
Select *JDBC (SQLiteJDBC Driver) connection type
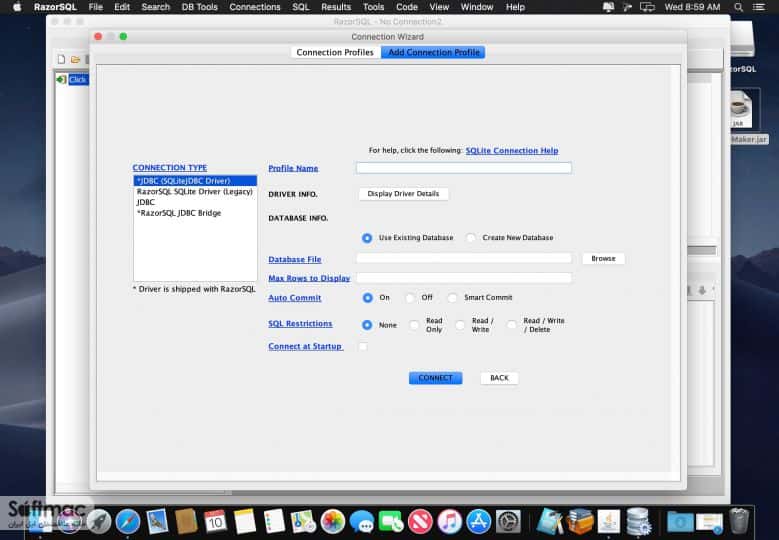pos(195,181)
